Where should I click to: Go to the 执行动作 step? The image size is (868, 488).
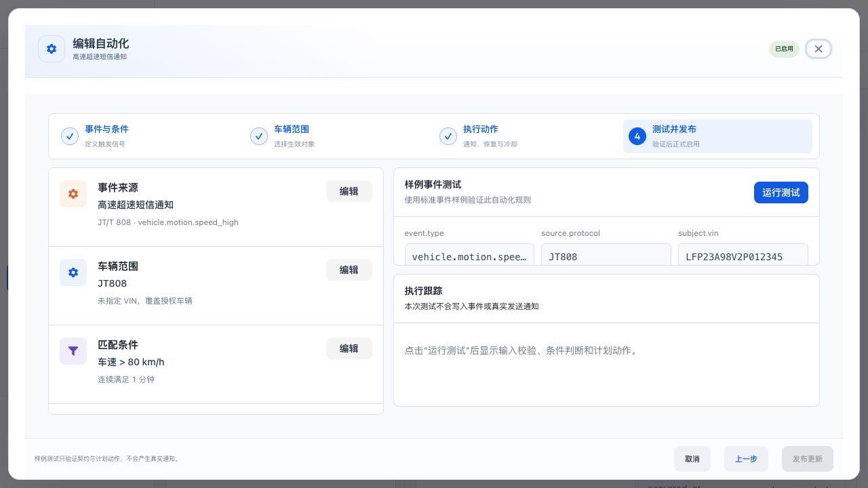[x=528, y=136]
